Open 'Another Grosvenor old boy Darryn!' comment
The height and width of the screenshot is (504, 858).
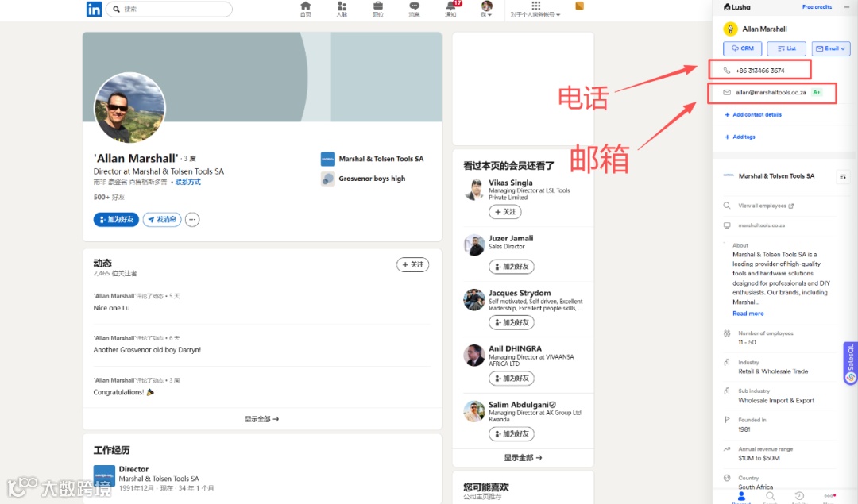[x=147, y=350]
